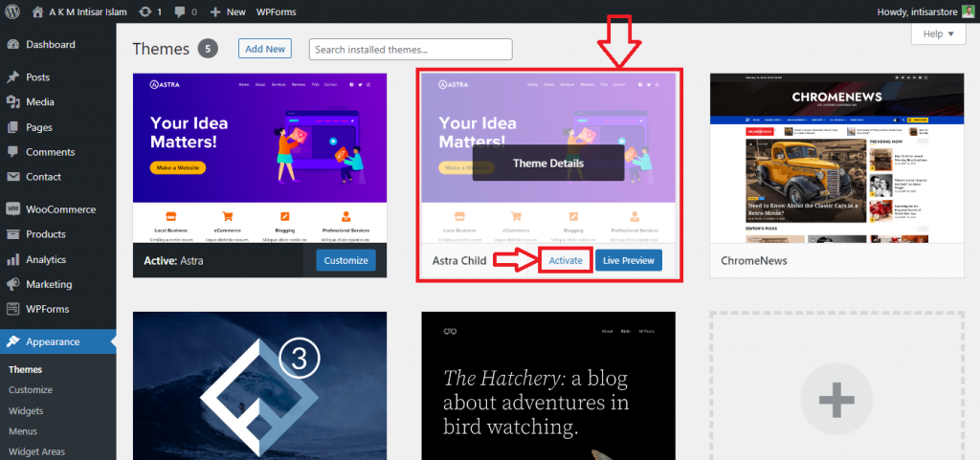Click the Astra theme screenshot

pos(260,158)
